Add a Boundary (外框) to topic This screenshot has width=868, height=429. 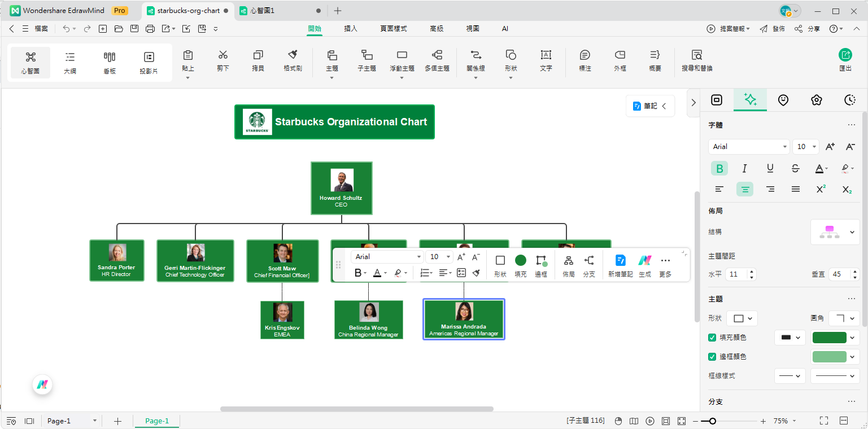coord(620,60)
